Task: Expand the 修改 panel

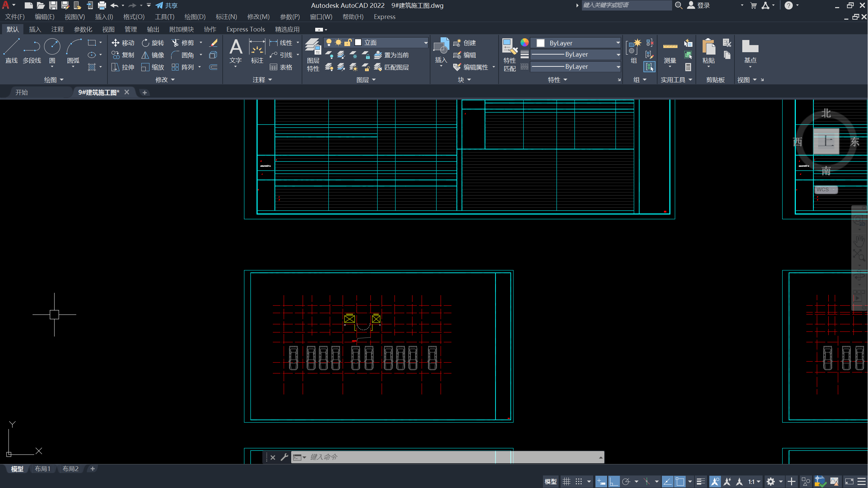Action: tap(165, 80)
